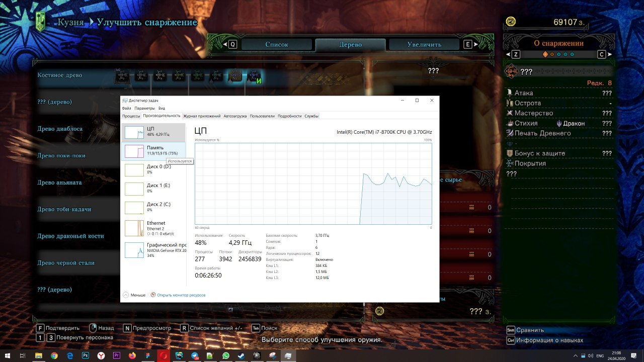Click the F Подтвердить prompt

[58, 328]
